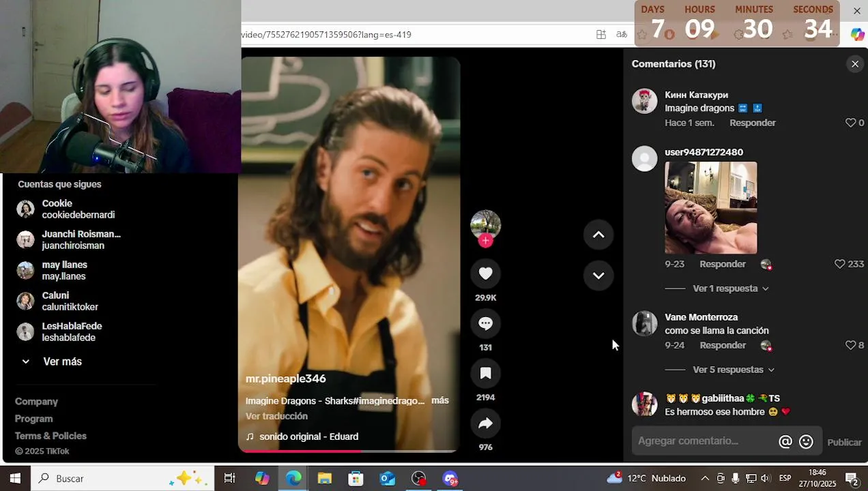Open OBS Studio from taskbar
This screenshot has height=491, width=868.
pyautogui.click(x=419, y=479)
